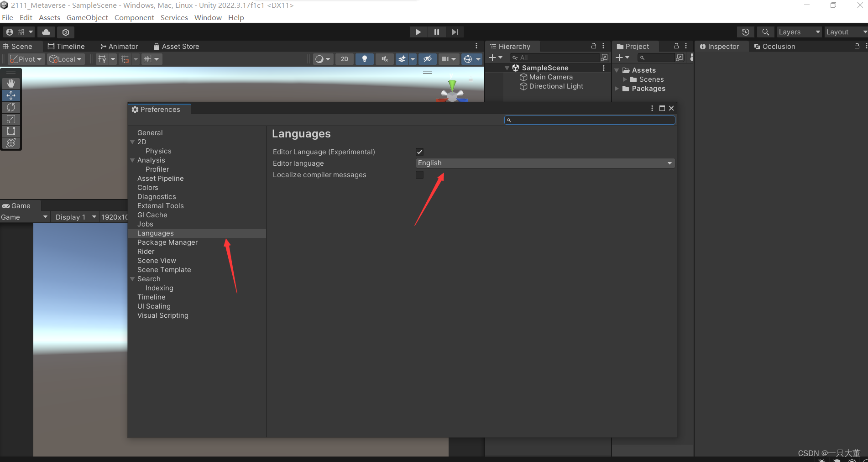This screenshot has width=868, height=462.
Task: Toggle Gizmos button in Scene toolbar
Action: (x=468, y=59)
